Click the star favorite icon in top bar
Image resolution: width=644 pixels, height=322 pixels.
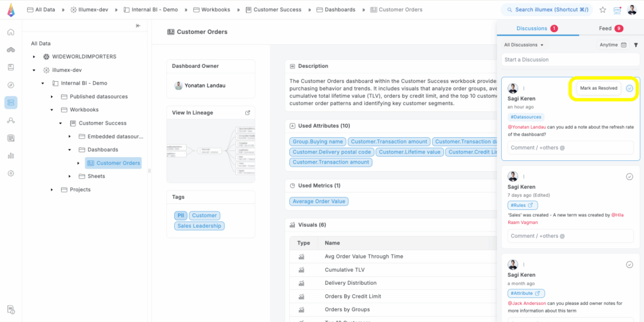point(602,10)
